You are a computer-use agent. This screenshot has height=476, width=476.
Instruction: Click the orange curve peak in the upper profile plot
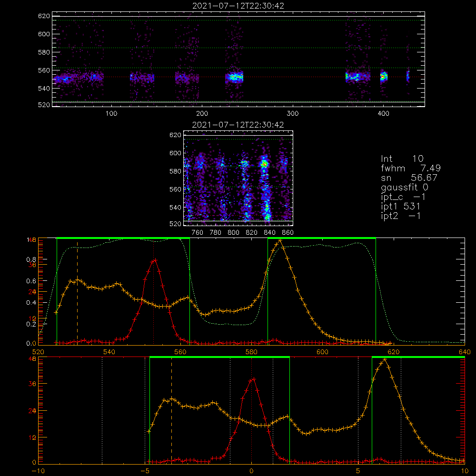tap(280, 240)
